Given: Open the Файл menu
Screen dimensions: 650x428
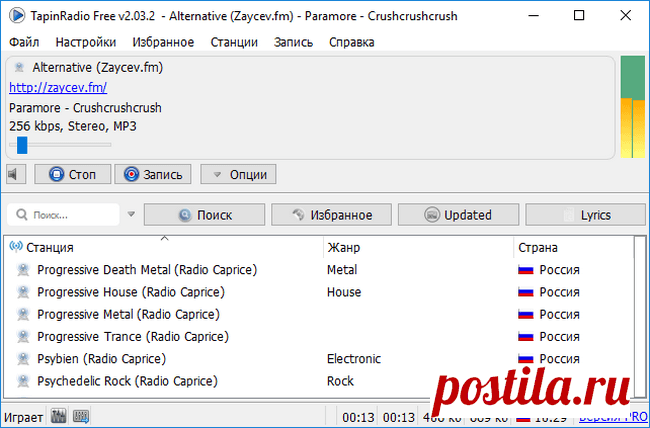Looking at the screenshot, I should pyautogui.click(x=24, y=42).
